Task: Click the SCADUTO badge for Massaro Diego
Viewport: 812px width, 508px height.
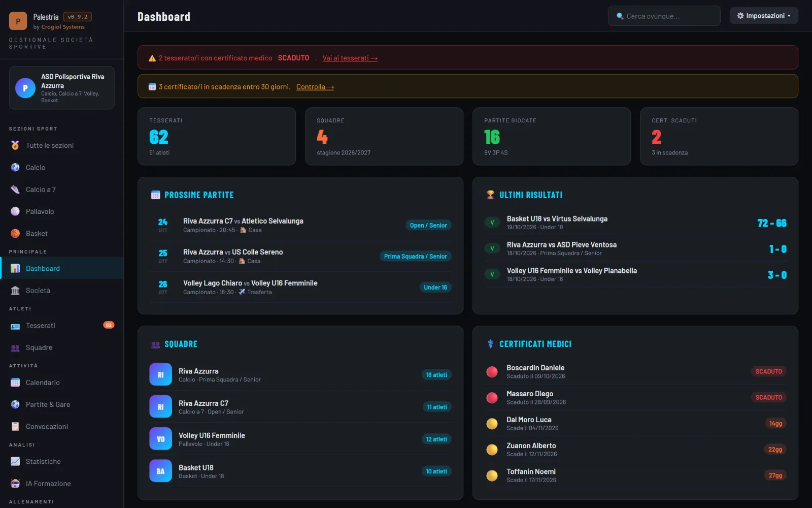Action: tap(768, 397)
